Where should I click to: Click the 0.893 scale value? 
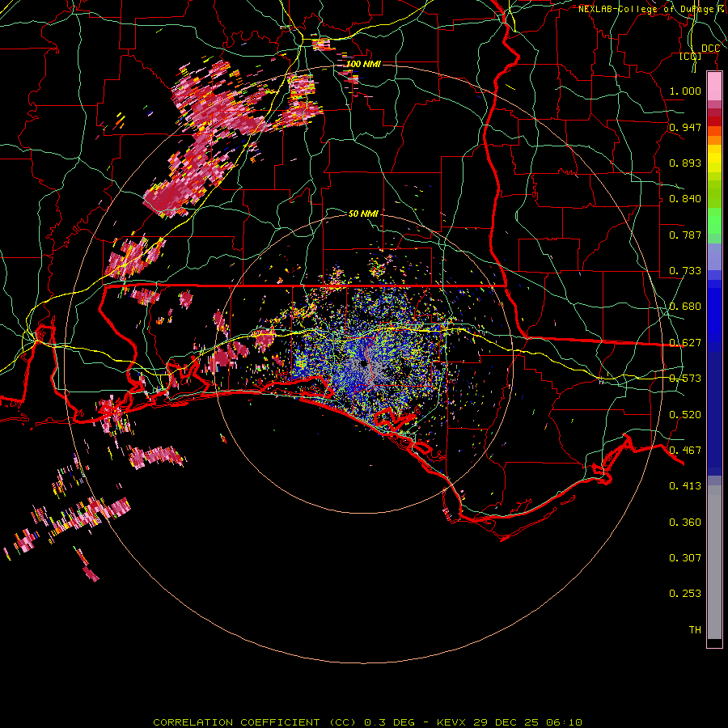pos(685,163)
